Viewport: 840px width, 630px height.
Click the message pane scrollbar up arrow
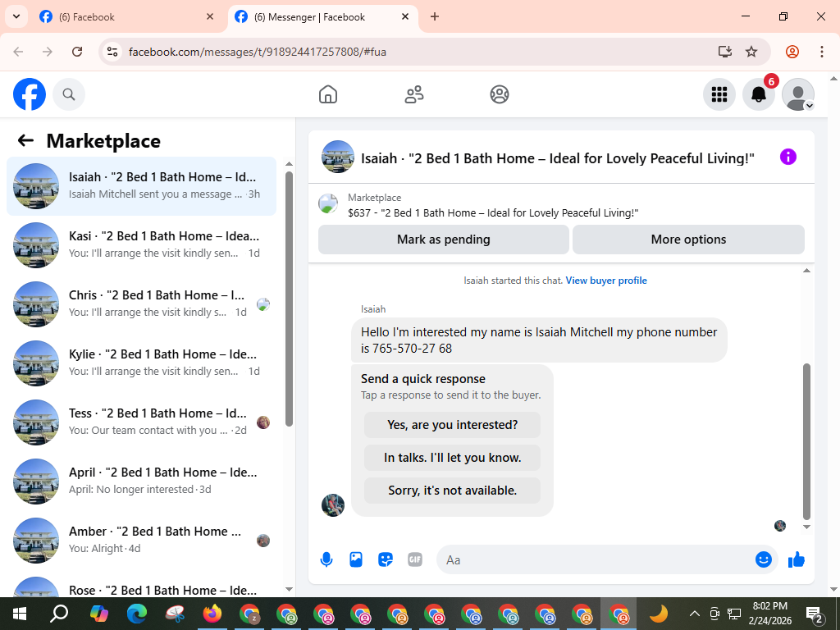coord(806,271)
